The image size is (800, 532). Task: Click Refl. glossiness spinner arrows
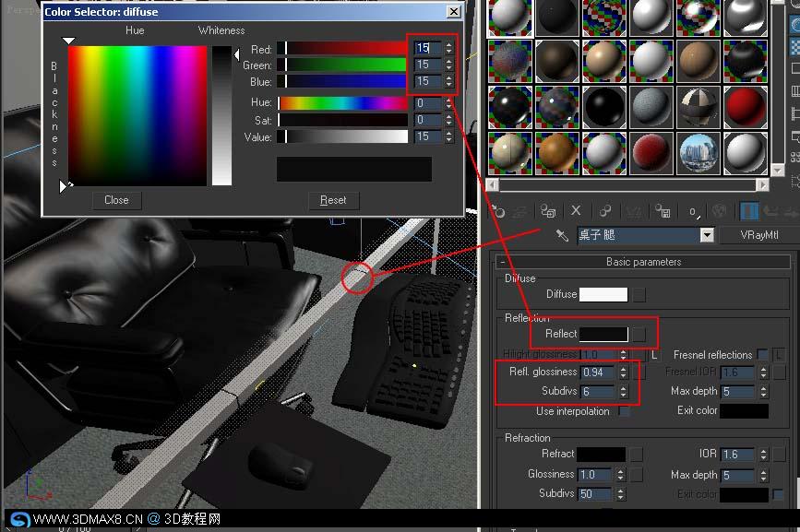click(x=623, y=372)
